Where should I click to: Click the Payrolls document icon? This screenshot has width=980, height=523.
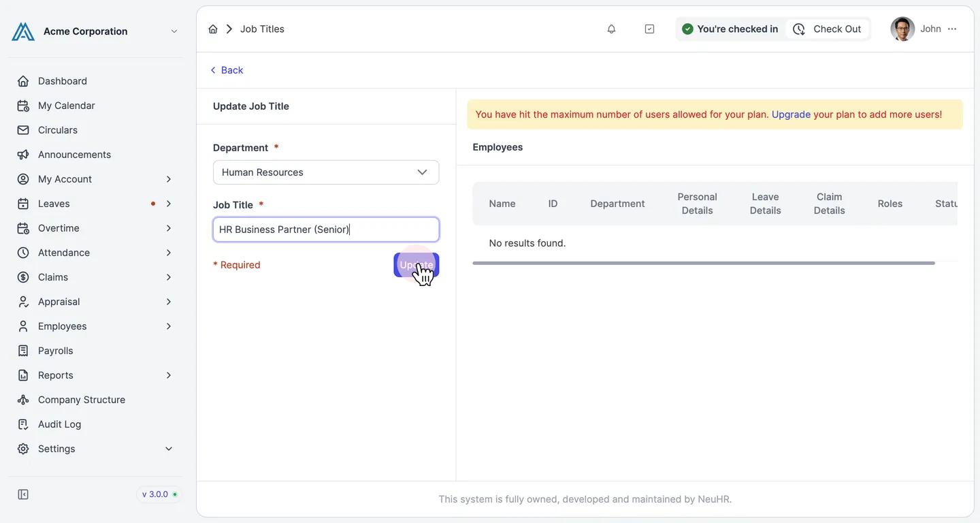pos(23,351)
